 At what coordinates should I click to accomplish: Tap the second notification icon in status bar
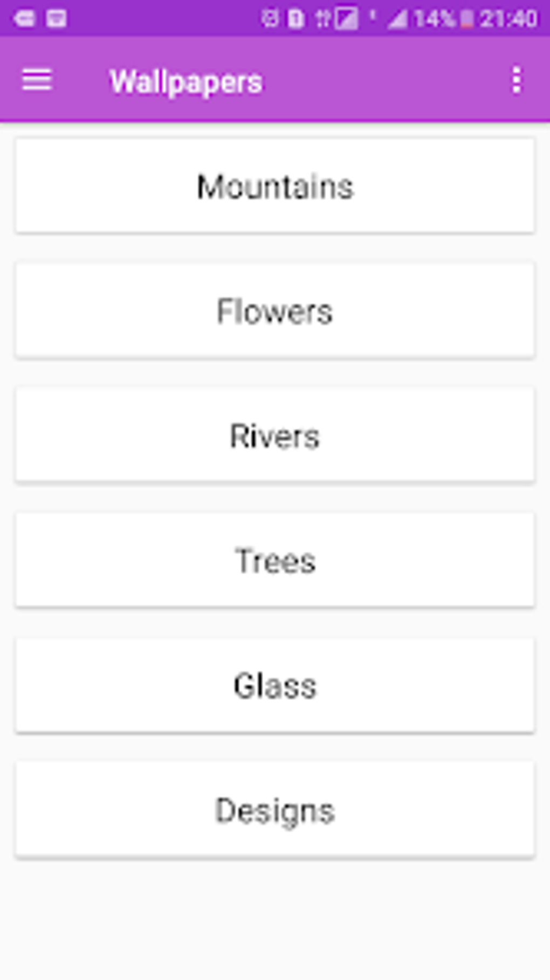[56, 19]
